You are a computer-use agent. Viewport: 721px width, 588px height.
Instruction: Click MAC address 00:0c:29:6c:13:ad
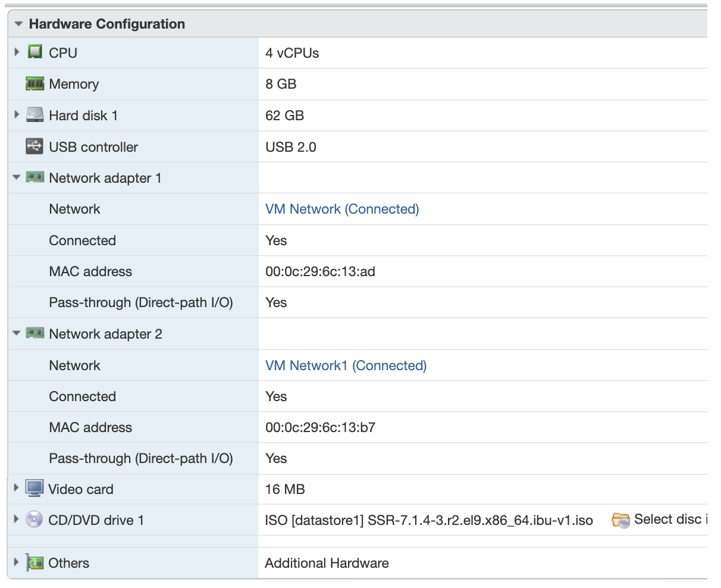click(x=320, y=271)
